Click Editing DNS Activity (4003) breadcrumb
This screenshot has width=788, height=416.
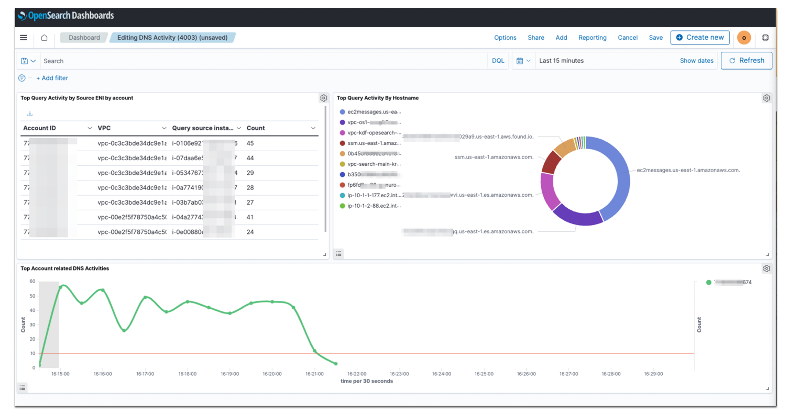(x=172, y=38)
